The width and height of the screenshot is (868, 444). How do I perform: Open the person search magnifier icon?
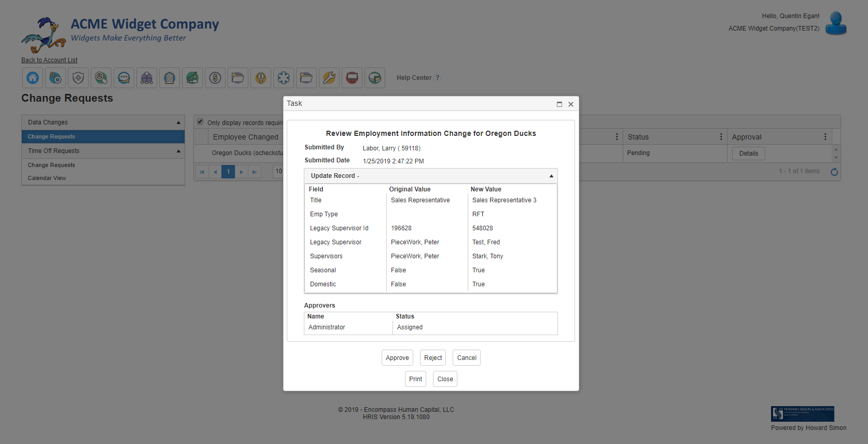click(101, 78)
